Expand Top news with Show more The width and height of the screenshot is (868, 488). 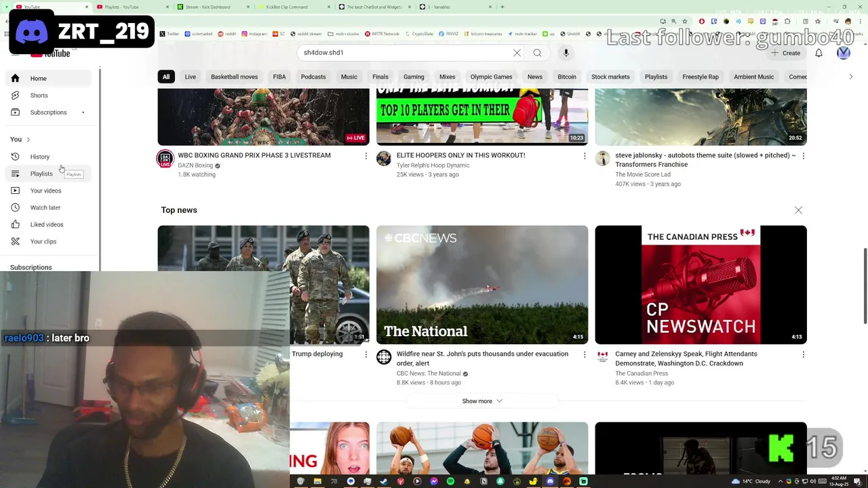click(x=482, y=401)
